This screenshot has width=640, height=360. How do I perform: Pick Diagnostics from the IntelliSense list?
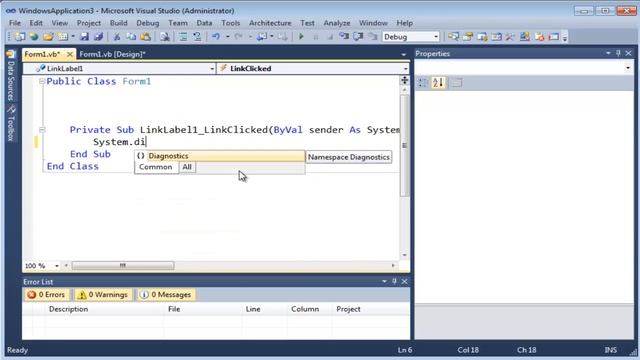pyautogui.click(x=220, y=156)
